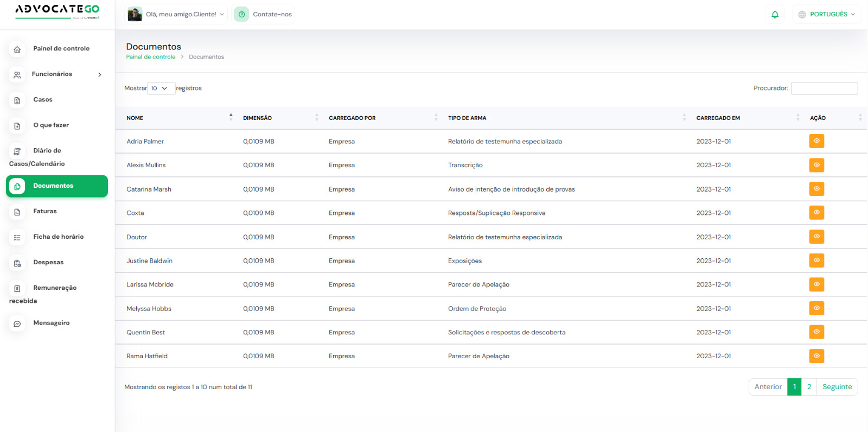Click the Ordem de Proteção cell
868x432 pixels.
[x=477, y=309]
